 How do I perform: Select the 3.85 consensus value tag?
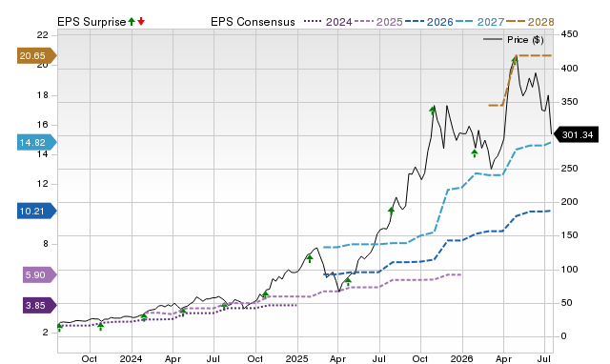[x=40, y=305]
